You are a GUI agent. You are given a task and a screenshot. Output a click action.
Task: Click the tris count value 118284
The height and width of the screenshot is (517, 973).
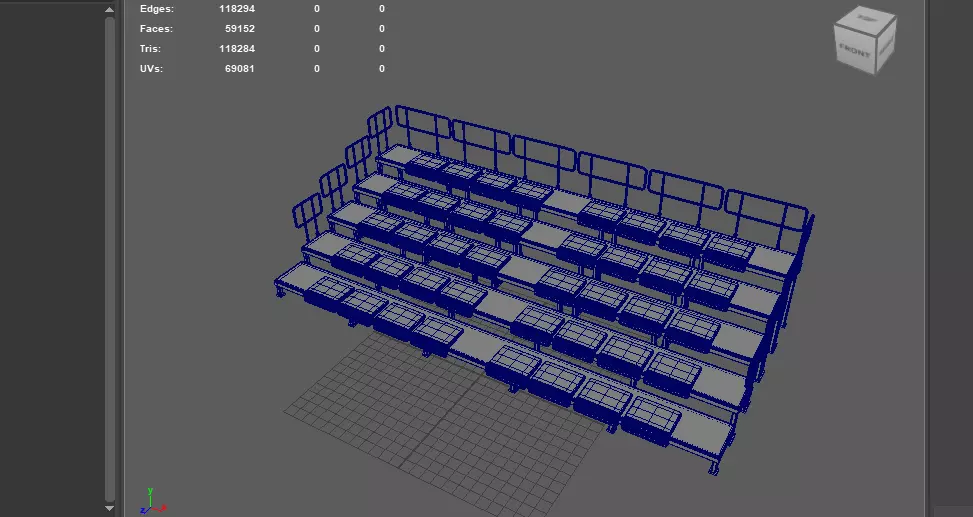pyautogui.click(x=237, y=48)
